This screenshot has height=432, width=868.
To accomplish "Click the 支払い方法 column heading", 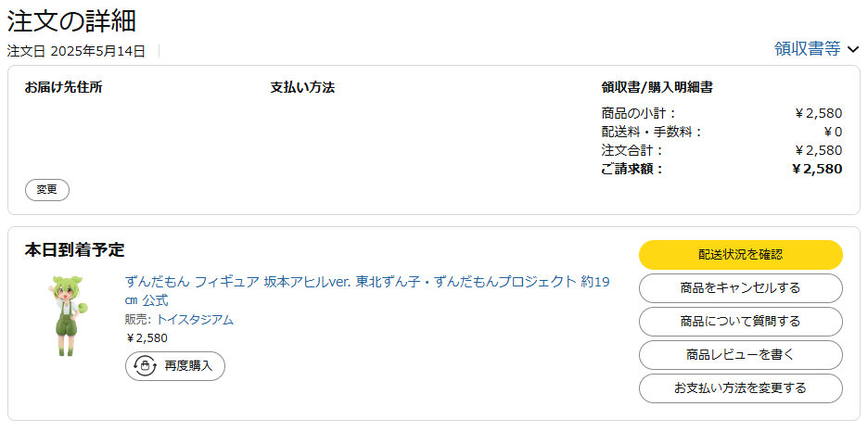I will point(302,87).
